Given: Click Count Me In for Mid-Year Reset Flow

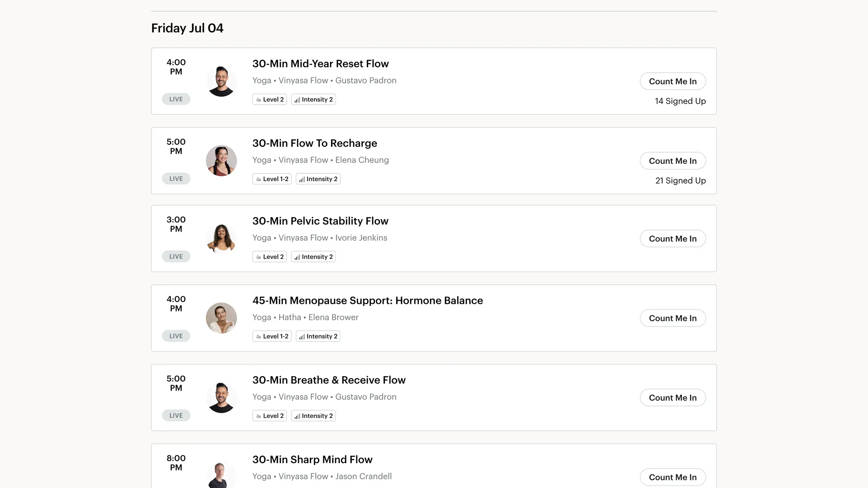Looking at the screenshot, I should pos(673,81).
